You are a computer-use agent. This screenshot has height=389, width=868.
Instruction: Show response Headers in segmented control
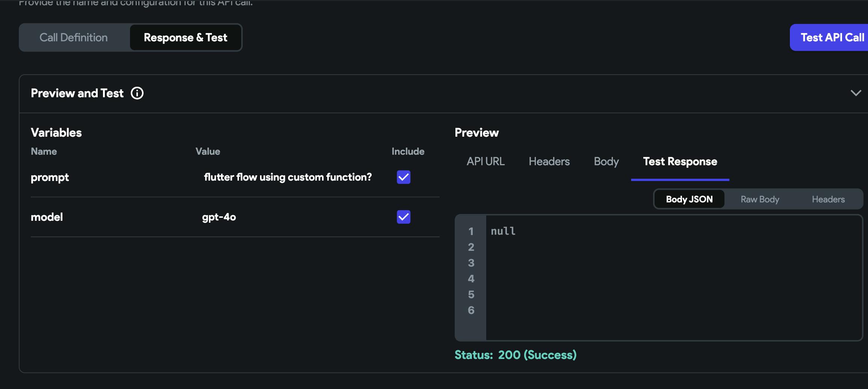tap(828, 199)
